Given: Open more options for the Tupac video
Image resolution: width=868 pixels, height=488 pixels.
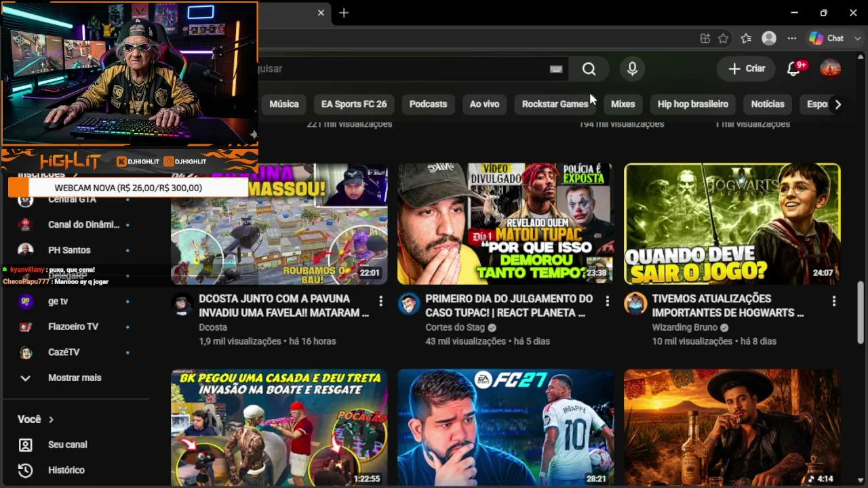Looking at the screenshot, I should (x=607, y=301).
